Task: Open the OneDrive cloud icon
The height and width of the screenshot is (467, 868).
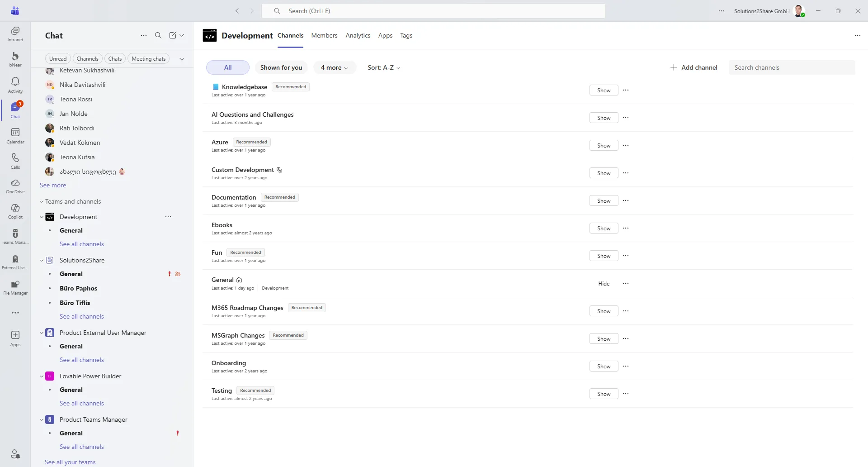Action: pyautogui.click(x=15, y=186)
